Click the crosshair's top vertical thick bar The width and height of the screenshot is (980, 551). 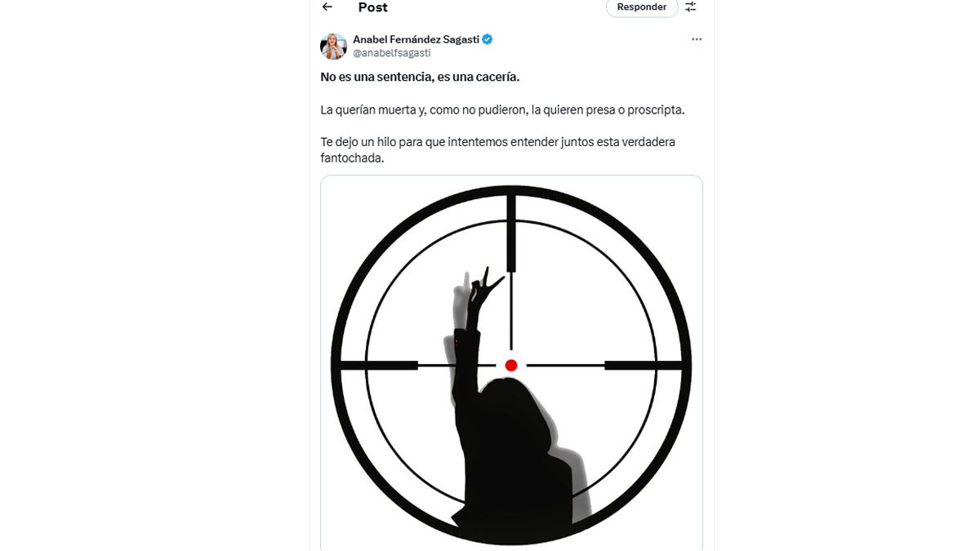[511, 233]
